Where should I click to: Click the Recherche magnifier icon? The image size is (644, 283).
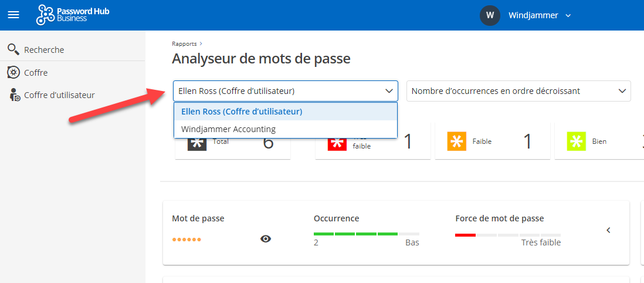pyautogui.click(x=13, y=49)
